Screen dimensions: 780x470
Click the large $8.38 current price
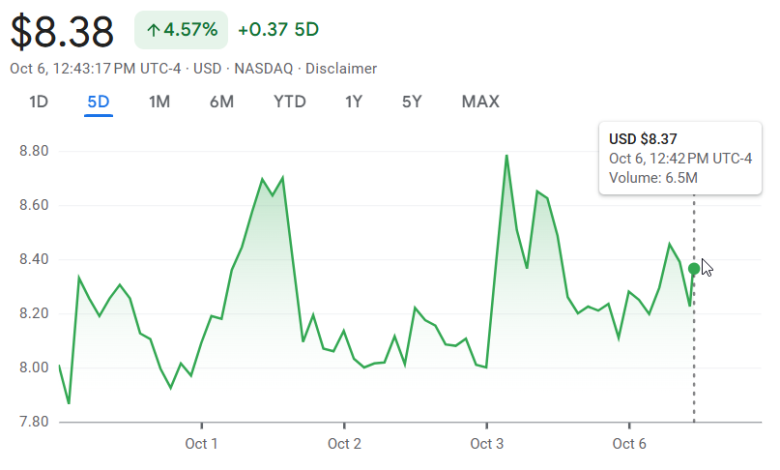(62, 32)
